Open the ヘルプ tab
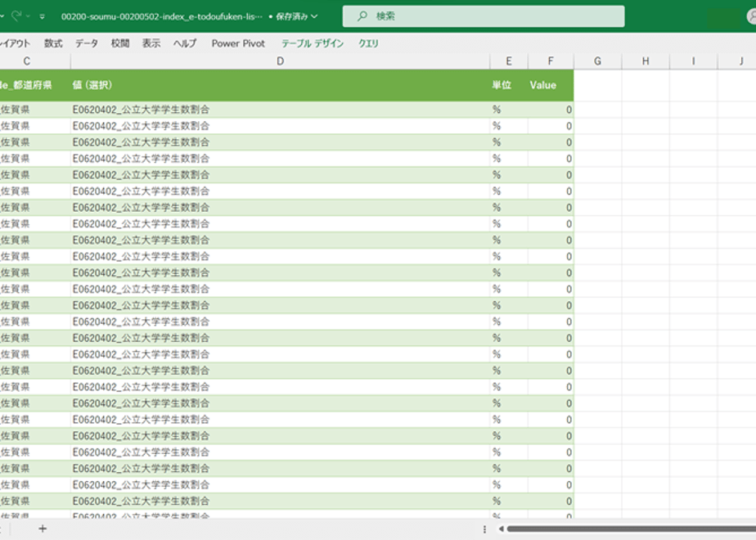Image resolution: width=756 pixels, height=540 pixels. pyautogui.click(x=185, y=43)
